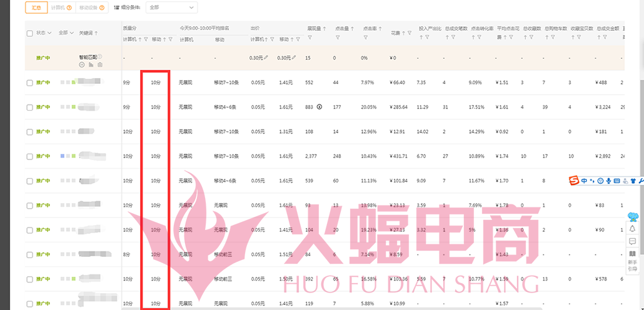644x310 pixels.
Task: Filter 点击率 column with funnel icon
Action: (366, 37)
